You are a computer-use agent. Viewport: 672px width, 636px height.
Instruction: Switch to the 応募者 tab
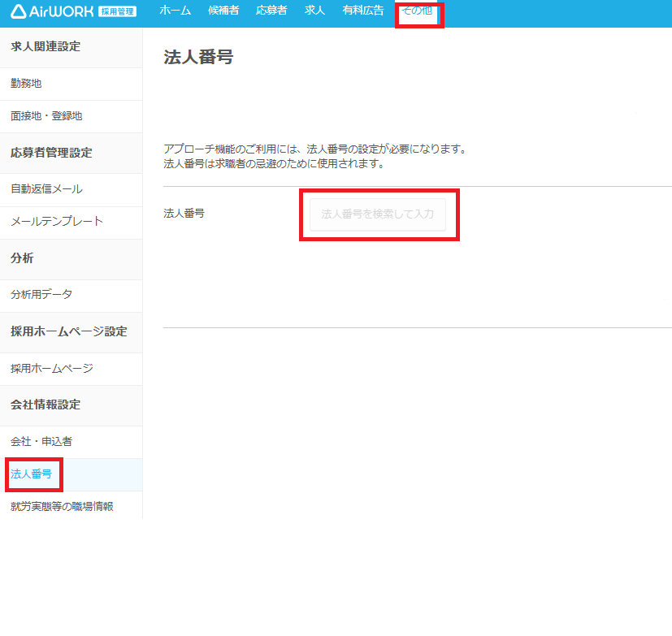tap(271, 11)
